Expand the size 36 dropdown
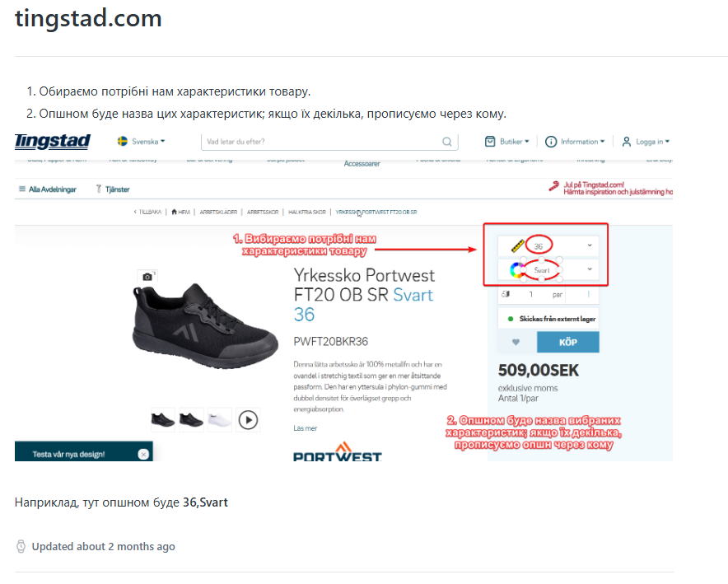Viewport: 728px width, 584px height. 548,245
